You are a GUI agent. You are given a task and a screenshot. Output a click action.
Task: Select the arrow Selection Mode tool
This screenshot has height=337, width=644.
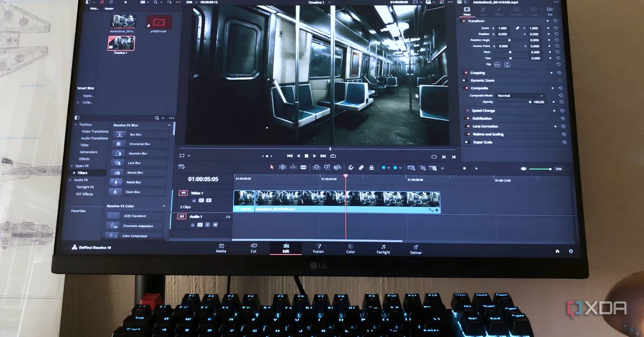click(x=272, y=167)
